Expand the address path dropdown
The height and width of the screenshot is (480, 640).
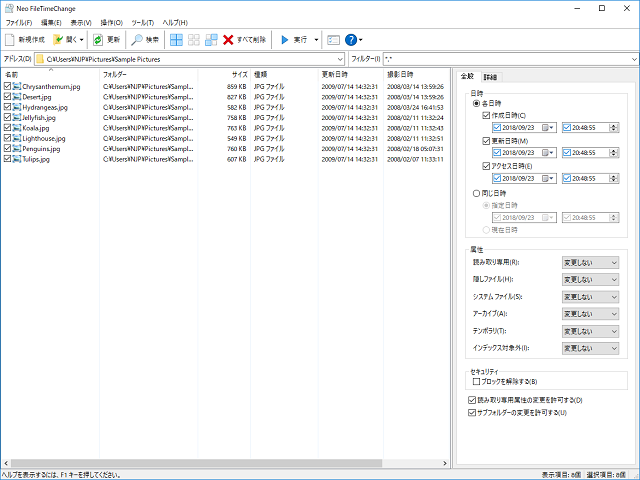coord(340,59)
